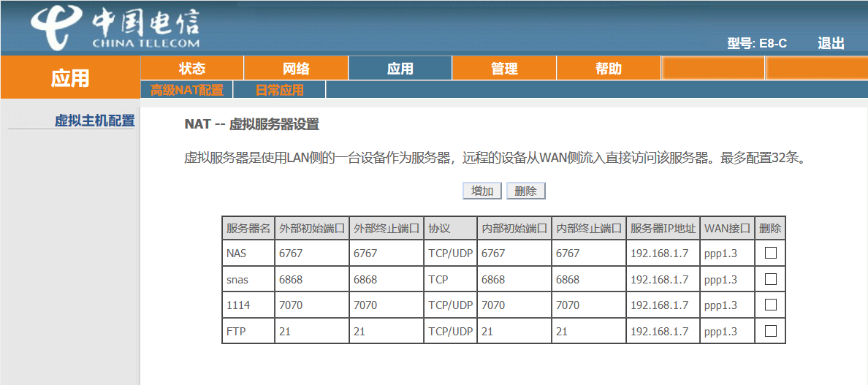Viewport: 868px width, 385px height.
Task: Check the delete box for FTP
Action: [x=770, y=331]
